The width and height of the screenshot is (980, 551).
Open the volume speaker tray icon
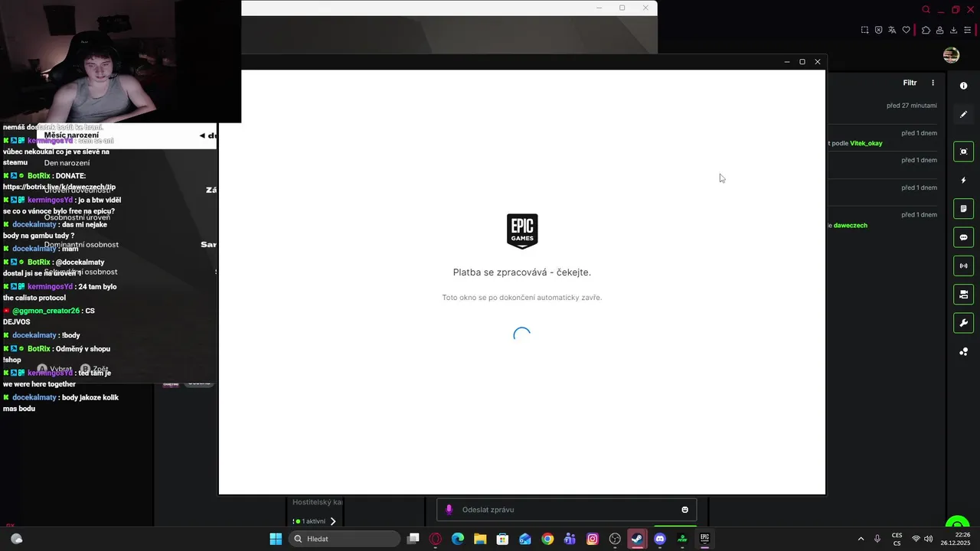[x=929, y=539]
